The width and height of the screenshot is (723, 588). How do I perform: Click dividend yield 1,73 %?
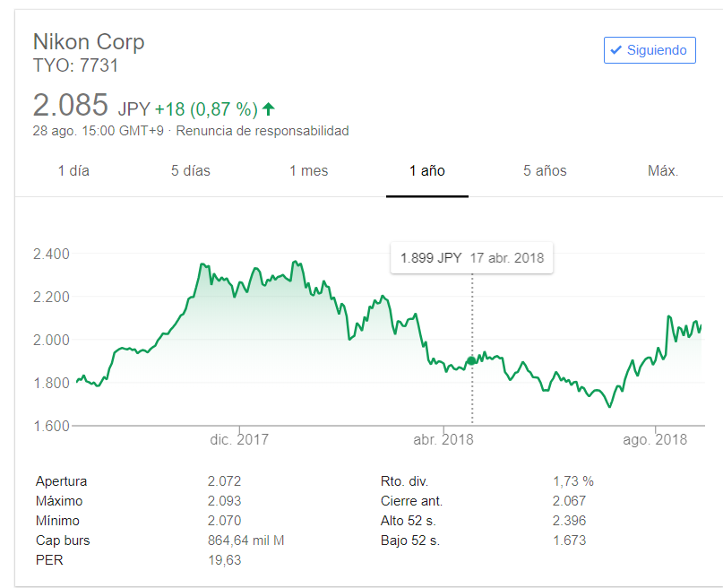point(573,481)
